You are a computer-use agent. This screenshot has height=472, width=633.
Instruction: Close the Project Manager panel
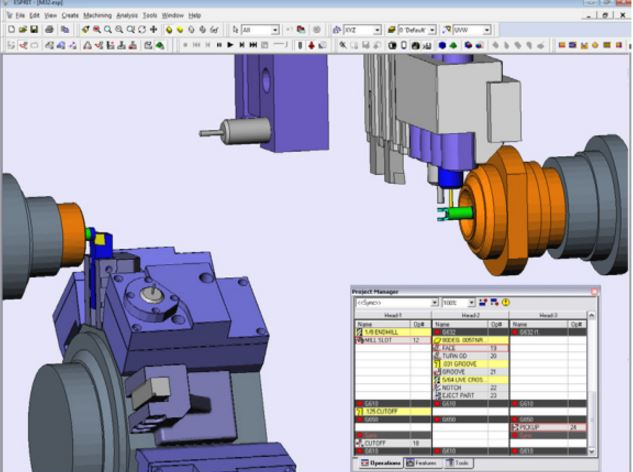[x=593, y=291]
